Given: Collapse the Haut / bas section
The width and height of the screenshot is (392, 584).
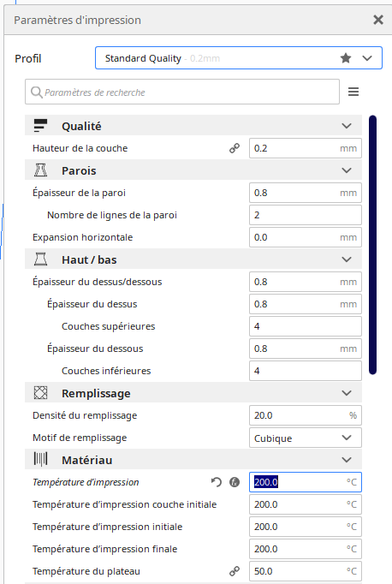Looking at the screenshot, I should pyautogui.click(x=347, y=259).
